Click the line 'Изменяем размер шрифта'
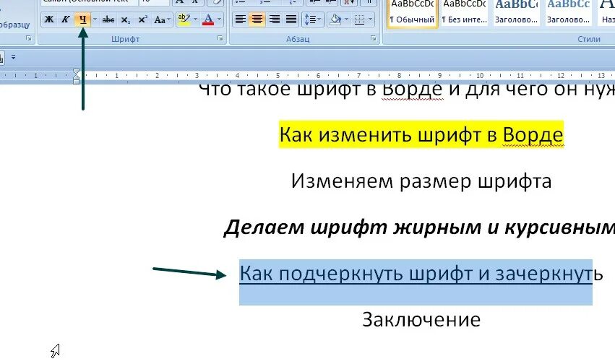Image resolution: width=615 pixels, height=364 pixels. 421,181
